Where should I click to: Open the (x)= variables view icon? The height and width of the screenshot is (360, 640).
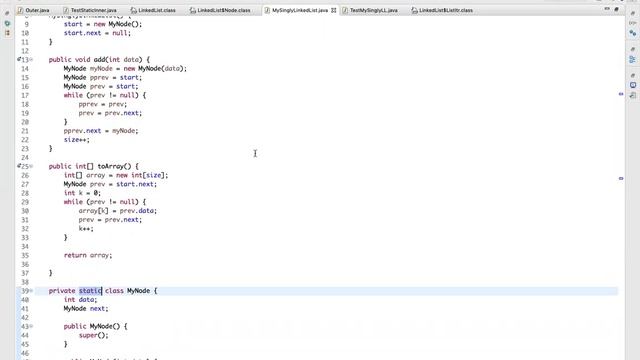(633, 23)
